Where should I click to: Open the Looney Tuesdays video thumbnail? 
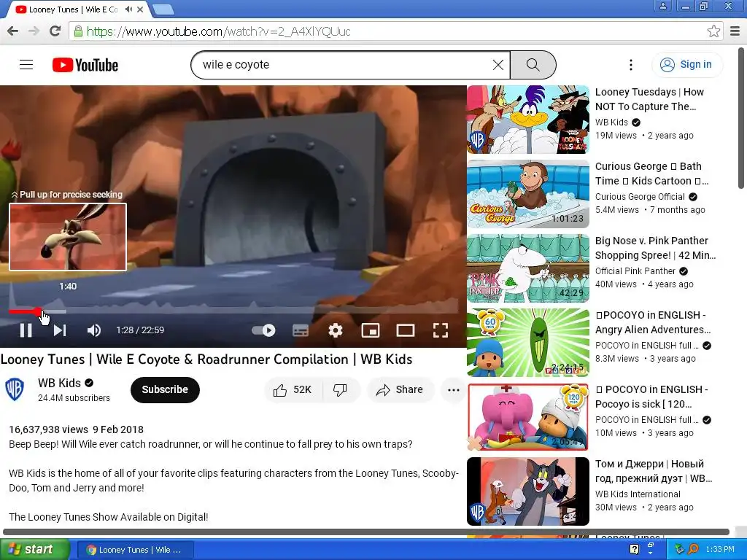(528, 120)
